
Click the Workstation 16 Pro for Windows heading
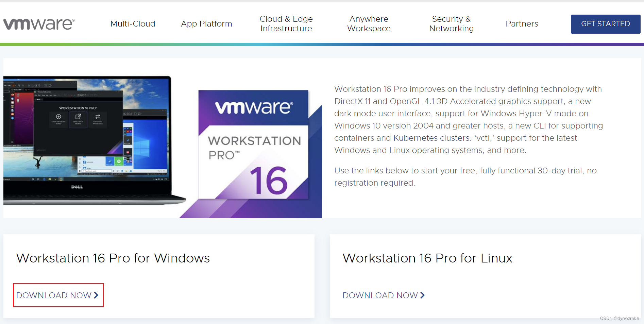coord(113,258)
